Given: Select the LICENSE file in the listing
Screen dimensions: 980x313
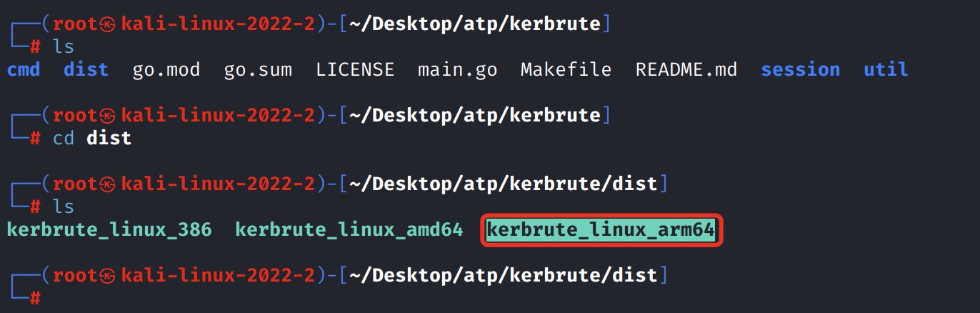Looking at the screenshot, I should click(355, 69).
